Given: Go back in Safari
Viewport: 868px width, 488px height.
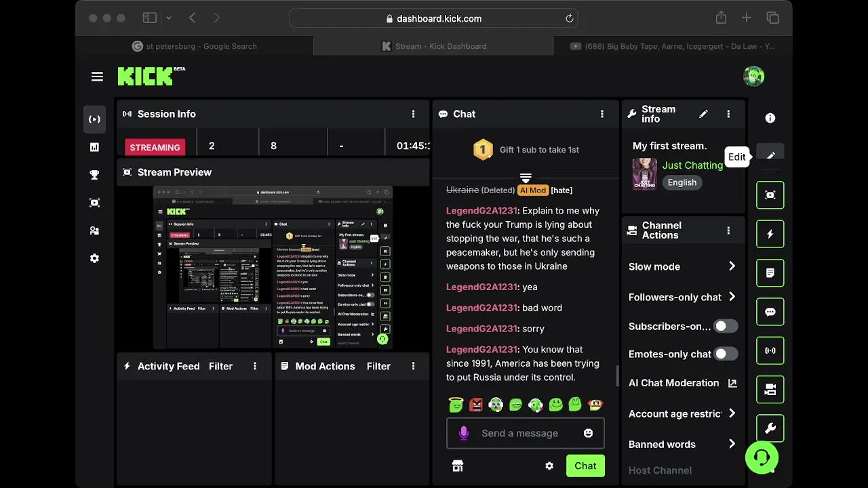Looking at the screenshot, I should pos(193,18).
